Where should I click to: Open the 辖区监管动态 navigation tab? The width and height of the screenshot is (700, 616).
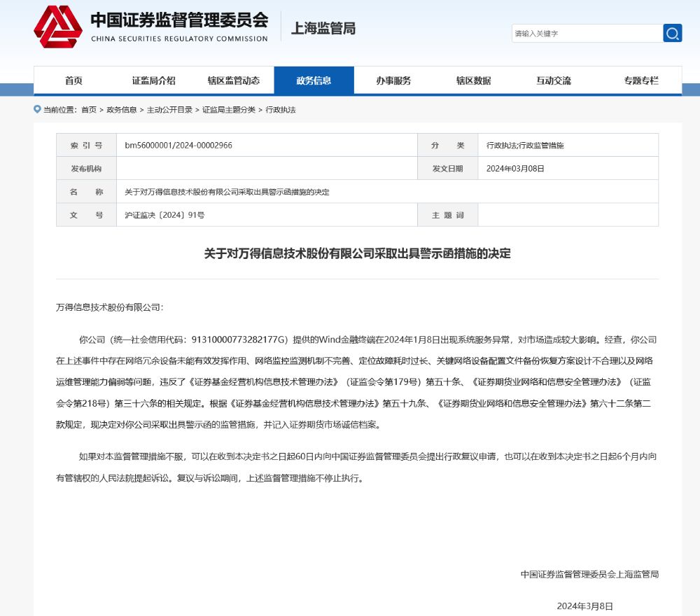[234, 80]
